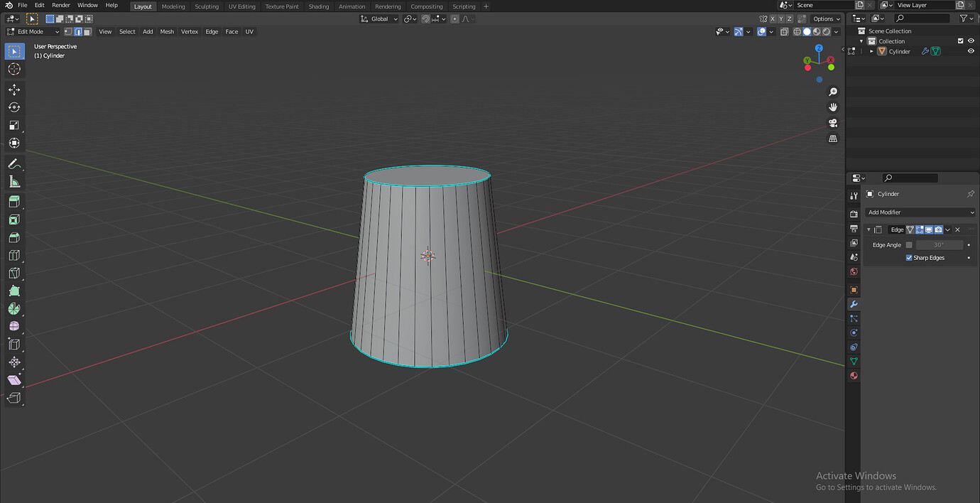980x503 pixels.
Task: Open the Vertex menu
Action: (190, 31)
